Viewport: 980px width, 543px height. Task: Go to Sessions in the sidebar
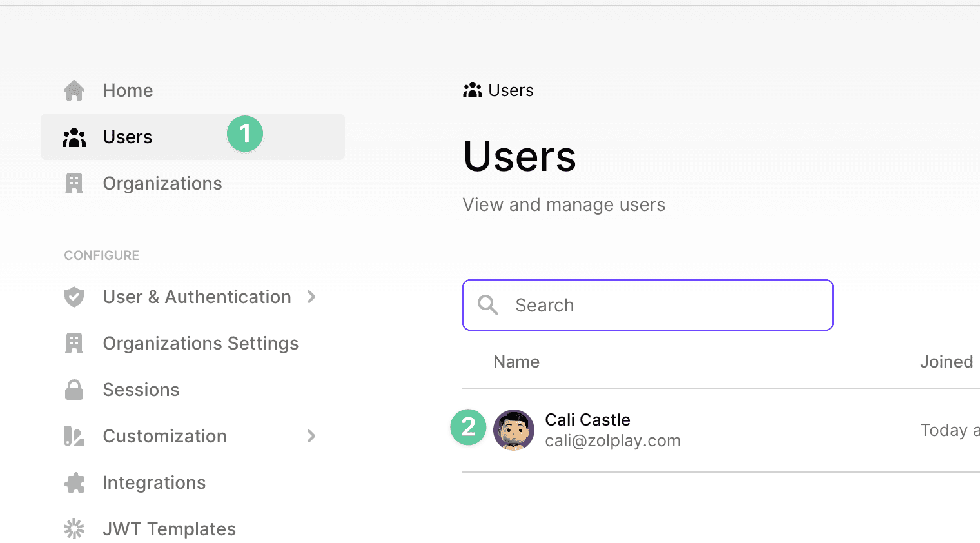click(141, 390)
